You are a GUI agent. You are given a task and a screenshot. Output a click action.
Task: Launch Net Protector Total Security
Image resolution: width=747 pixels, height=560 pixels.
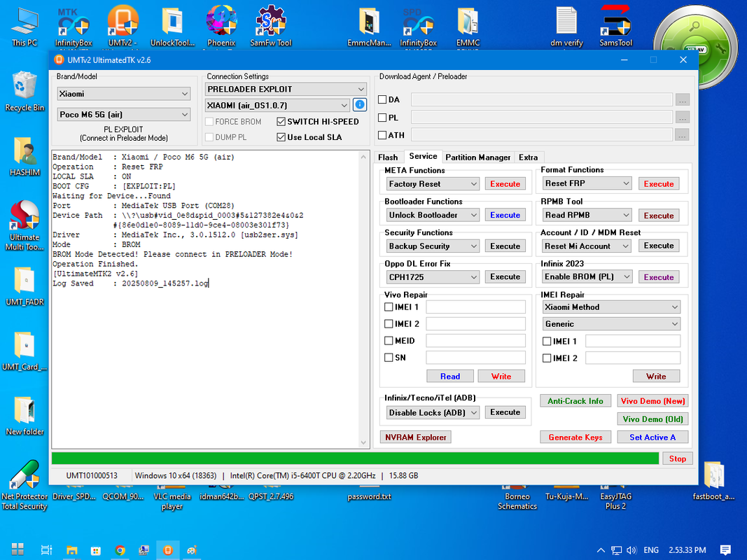pyautogui.click(x=25, y=485)
